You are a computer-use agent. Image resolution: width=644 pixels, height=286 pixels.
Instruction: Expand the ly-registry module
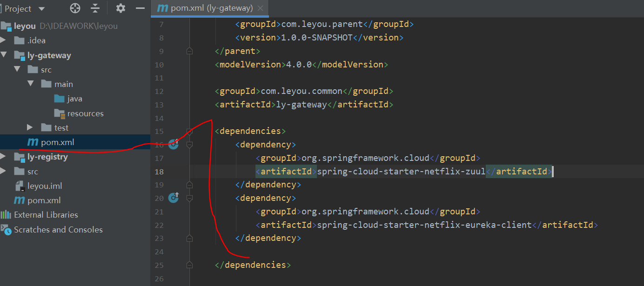[4, 157]
